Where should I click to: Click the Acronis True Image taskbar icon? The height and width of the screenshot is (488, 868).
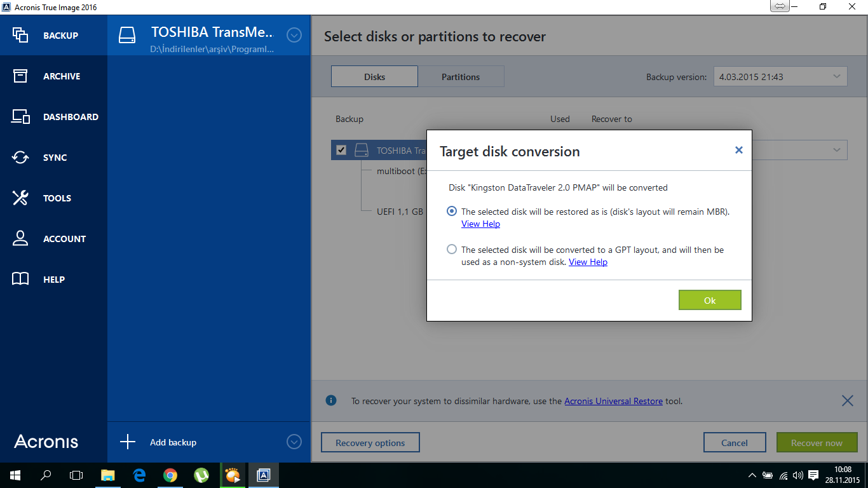point(264,475)
